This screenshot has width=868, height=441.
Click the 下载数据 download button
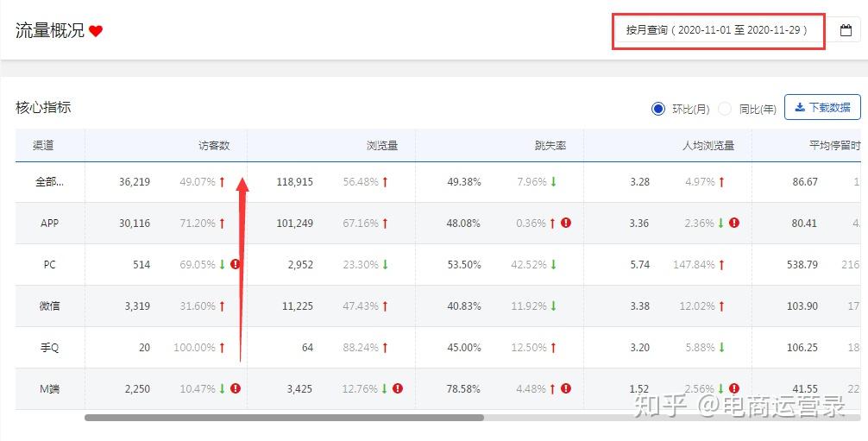tap(822, 108)
